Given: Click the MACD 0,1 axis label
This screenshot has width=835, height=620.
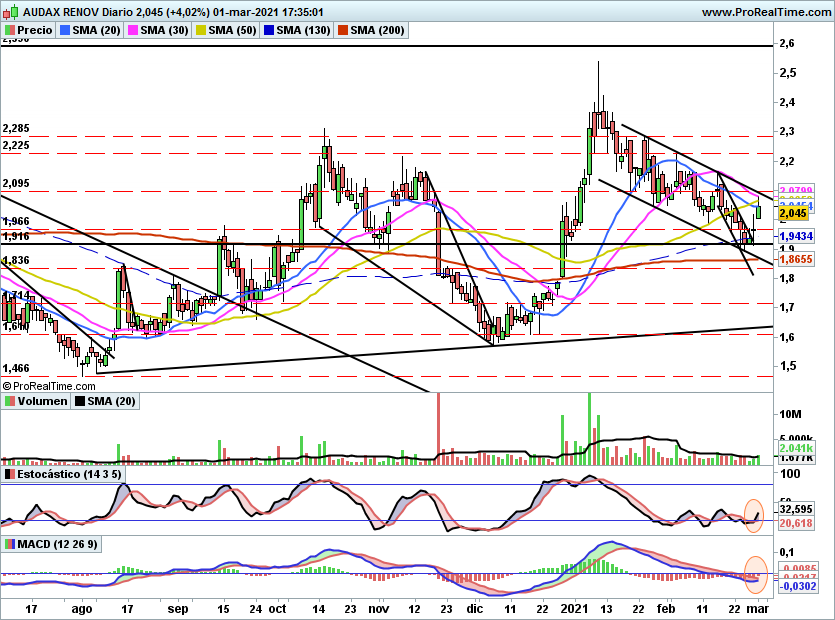Looking at the screenshot, I should pyautogui.click(x=787, y=552).
